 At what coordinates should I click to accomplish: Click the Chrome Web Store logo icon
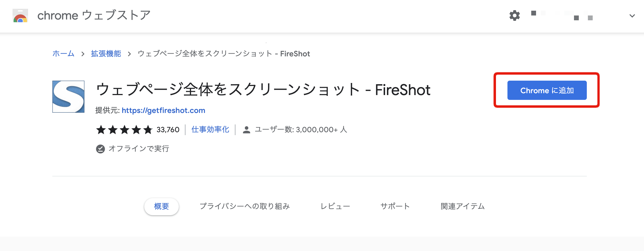[20, 15]
